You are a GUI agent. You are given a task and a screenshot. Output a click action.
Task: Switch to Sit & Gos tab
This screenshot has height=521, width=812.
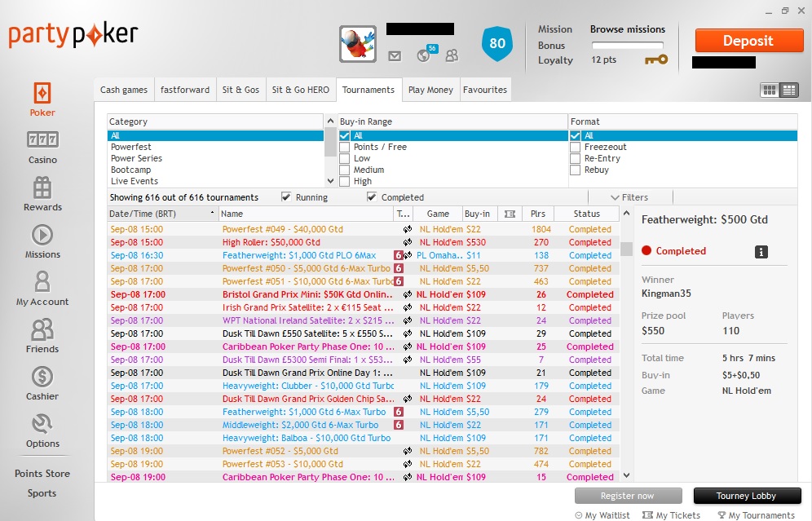(241, 90)
